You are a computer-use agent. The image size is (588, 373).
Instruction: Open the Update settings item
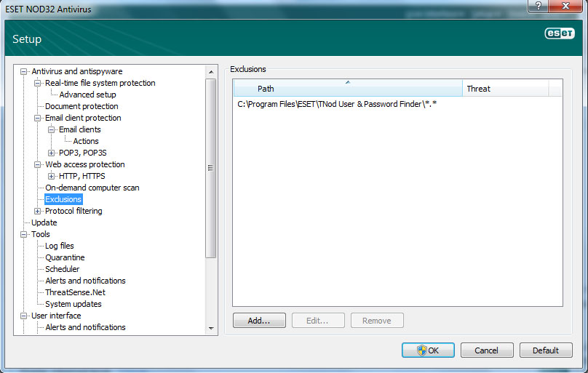(x=44, y=222)
